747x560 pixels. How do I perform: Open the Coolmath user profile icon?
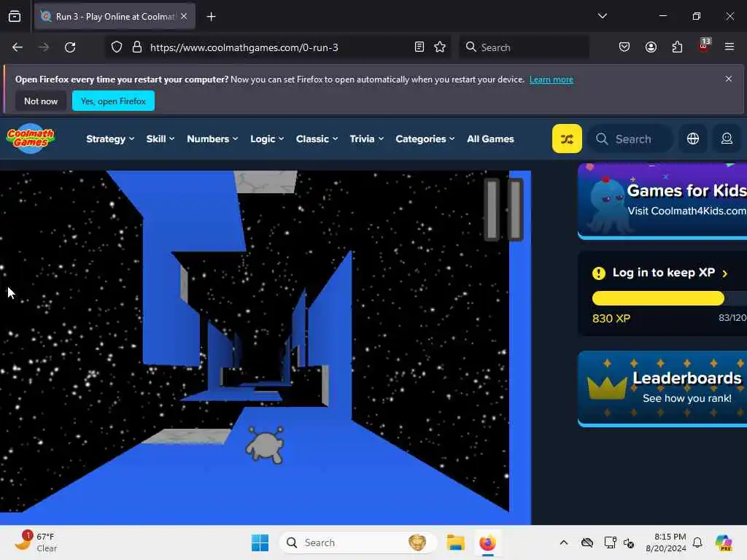727,139
